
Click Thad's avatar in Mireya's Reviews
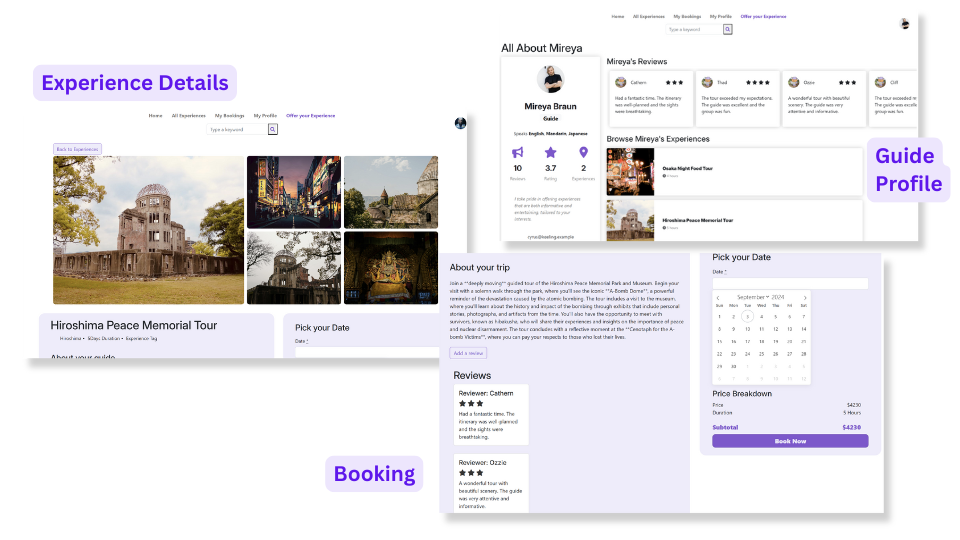click(x=707, y=82)
